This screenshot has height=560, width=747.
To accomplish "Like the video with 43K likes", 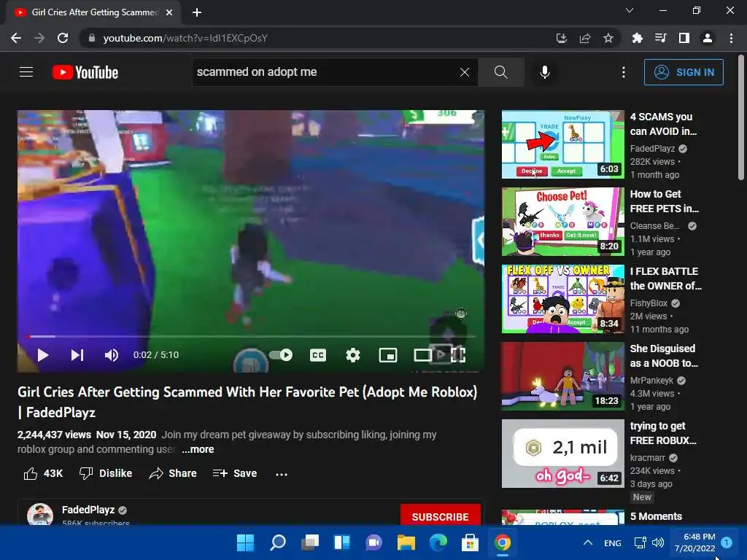I will point(43,473).
